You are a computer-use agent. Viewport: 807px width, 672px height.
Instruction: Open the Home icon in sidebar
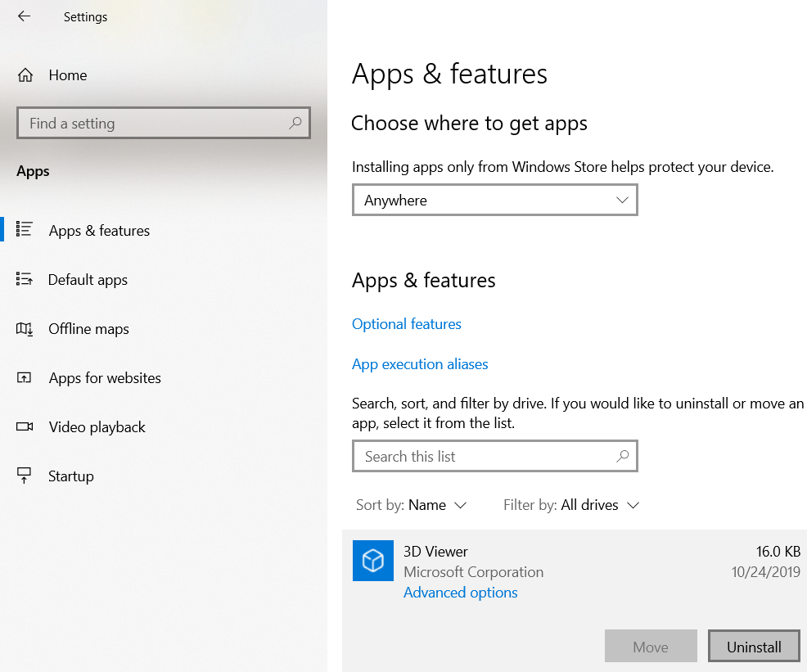pos(25,75)
